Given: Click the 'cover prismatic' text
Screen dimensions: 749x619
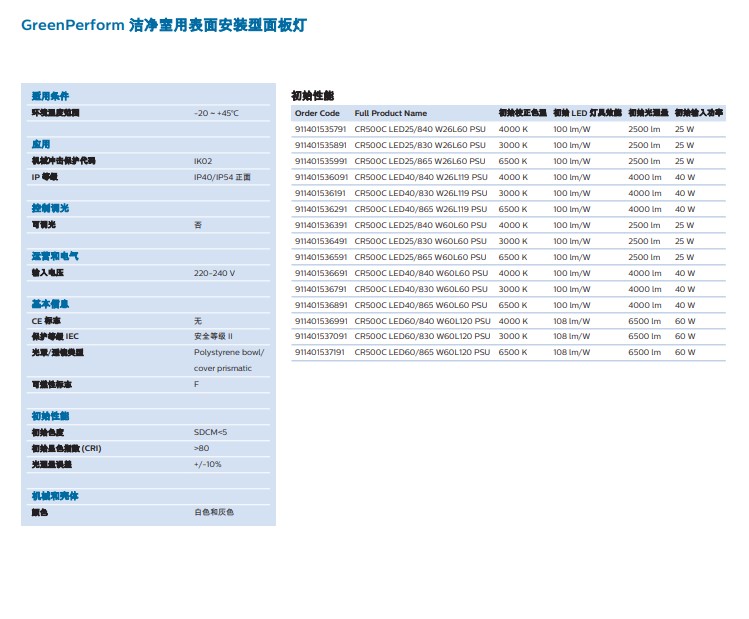Looking at the screenshot, I should coord(223,368).
